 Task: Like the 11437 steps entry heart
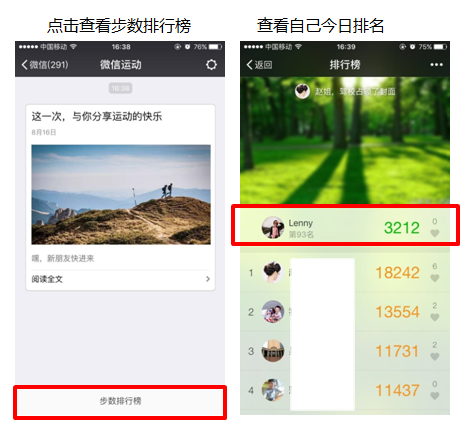point(434,396)
